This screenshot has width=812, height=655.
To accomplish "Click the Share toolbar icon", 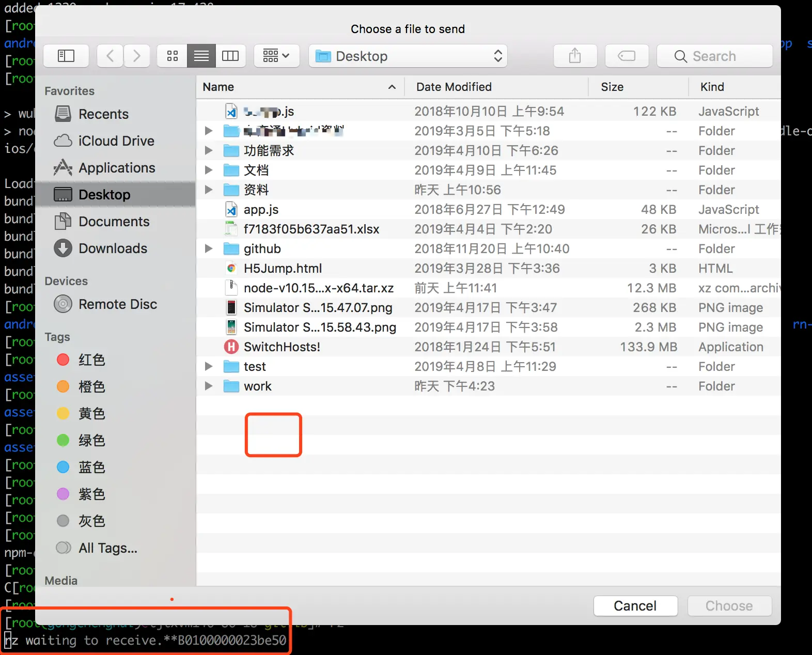I will pos(575,56).
